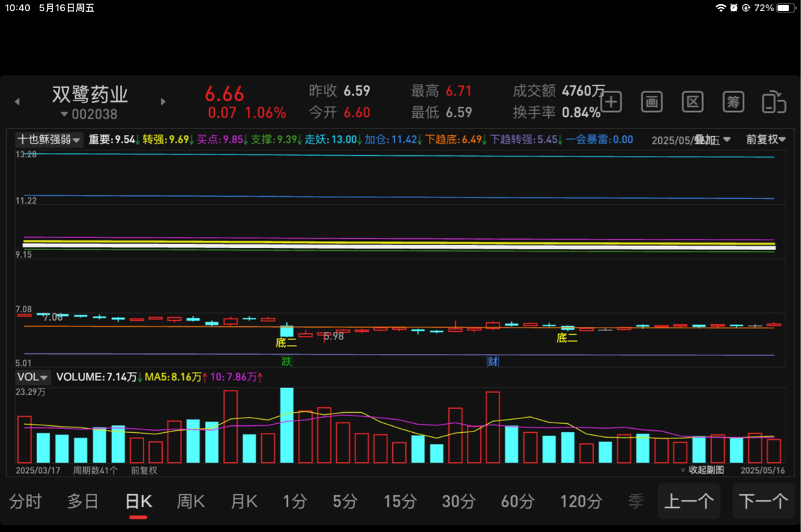Open the 叠加 overlay dropdown
The width and height of the screenshot is (801, 532).
click(x=712, y=139)
